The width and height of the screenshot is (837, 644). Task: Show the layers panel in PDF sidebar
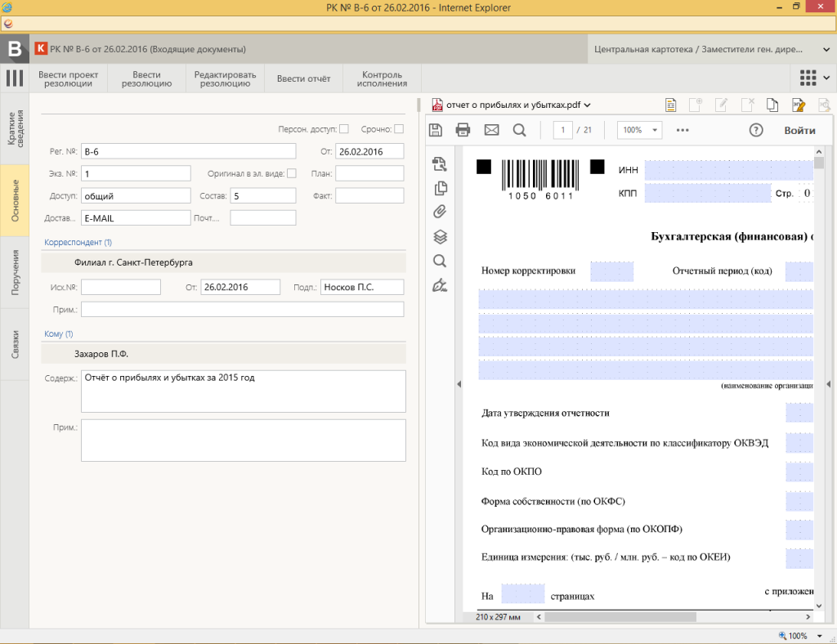(440, 237)
